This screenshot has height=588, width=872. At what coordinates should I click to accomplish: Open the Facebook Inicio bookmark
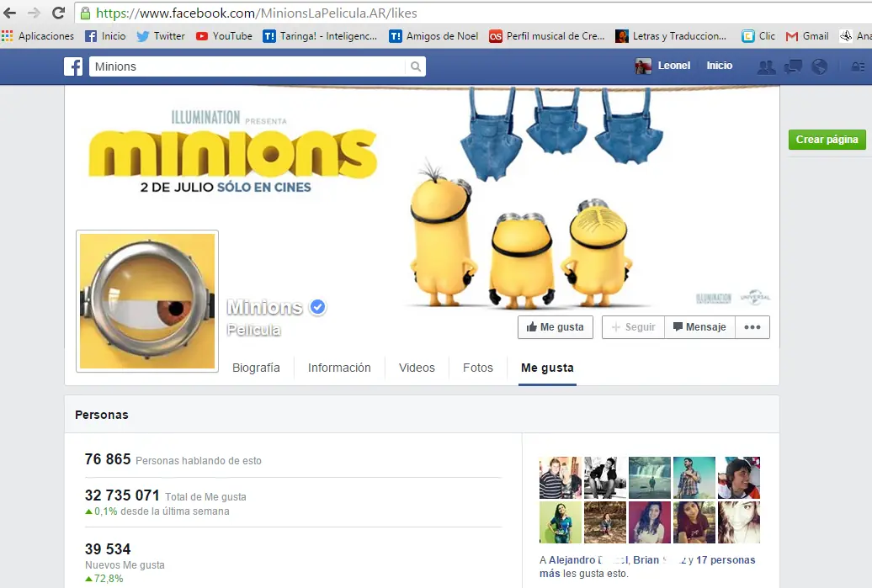pos(105,36)
